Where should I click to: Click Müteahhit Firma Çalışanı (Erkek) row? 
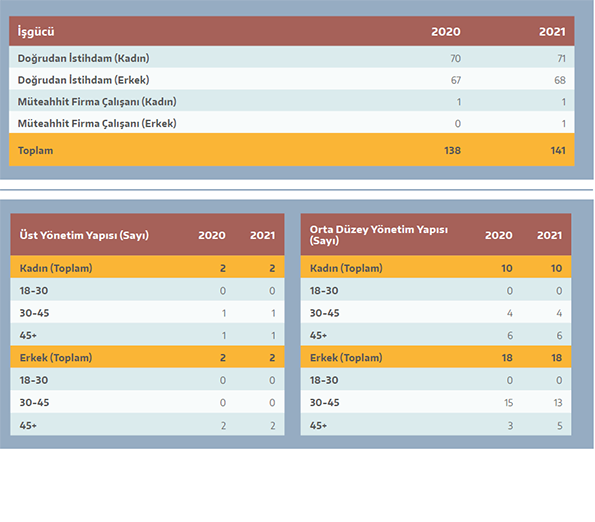tap(291, 123)
